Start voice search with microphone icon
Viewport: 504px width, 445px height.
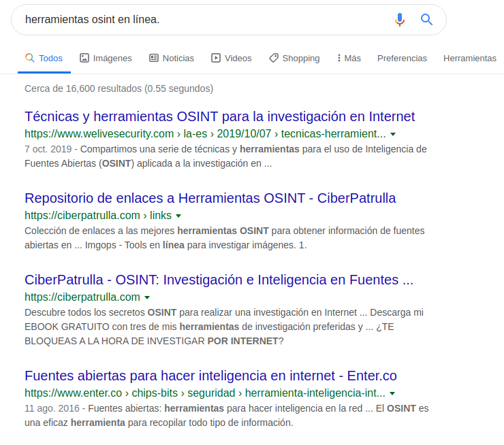point(400,20)
